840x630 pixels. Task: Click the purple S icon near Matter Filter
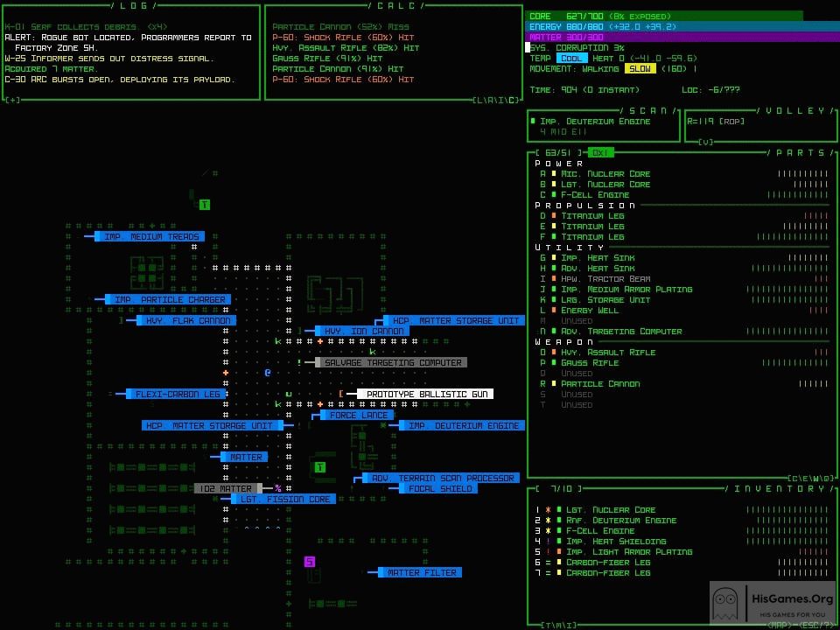click(x=310, y=562)
